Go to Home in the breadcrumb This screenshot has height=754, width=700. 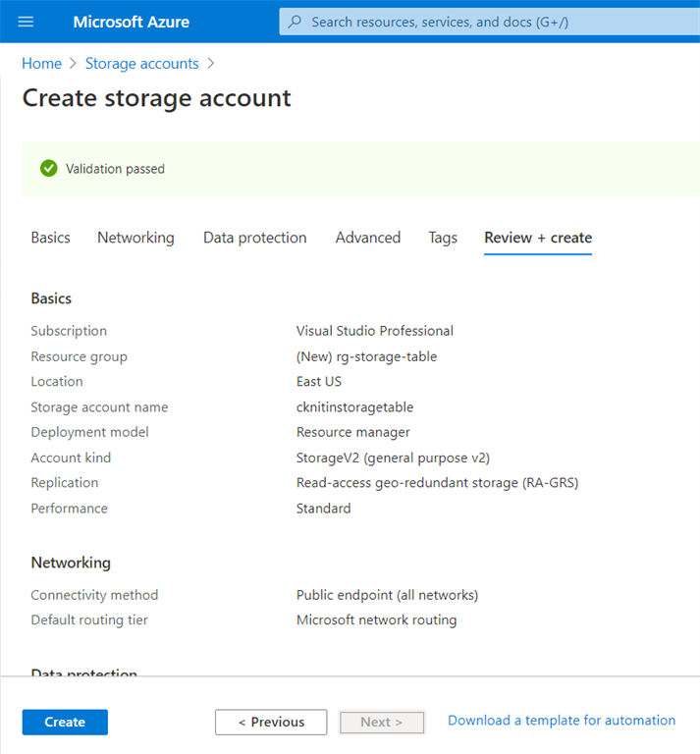click(x=41, y=64)
